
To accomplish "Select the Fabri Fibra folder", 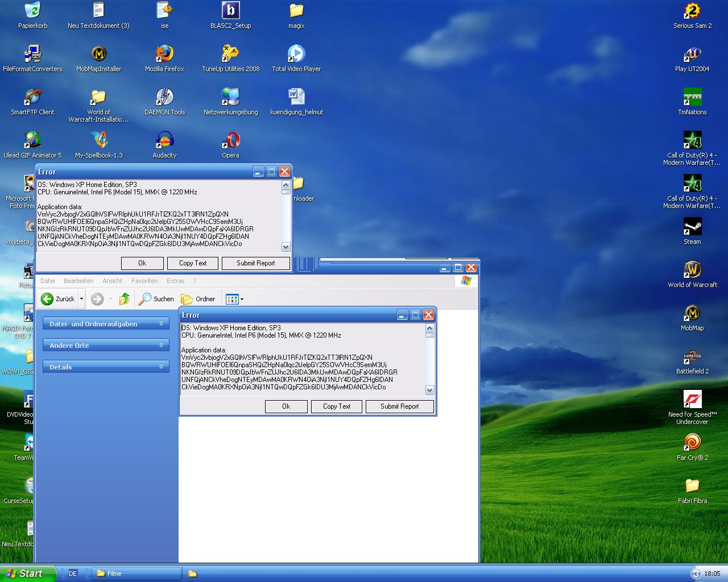I will [x=692, y=490].
